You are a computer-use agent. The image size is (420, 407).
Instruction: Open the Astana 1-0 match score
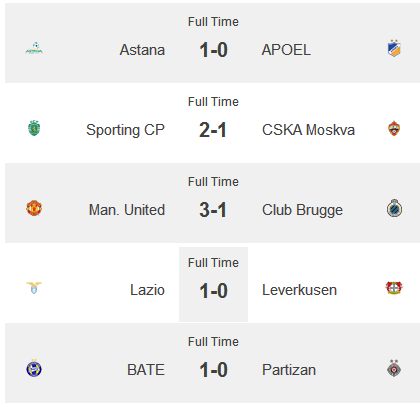click(213, 50)
